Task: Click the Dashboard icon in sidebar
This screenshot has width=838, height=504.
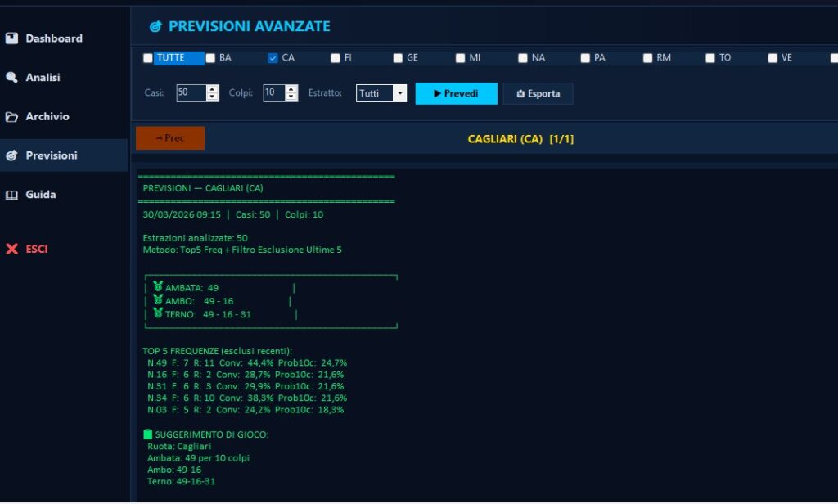Action: [x=11, y=38]
